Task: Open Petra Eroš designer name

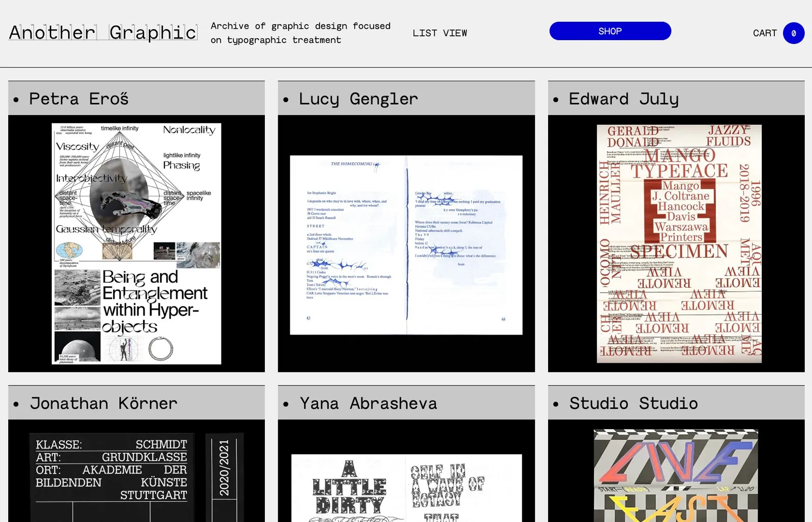Action: (79, 98)
